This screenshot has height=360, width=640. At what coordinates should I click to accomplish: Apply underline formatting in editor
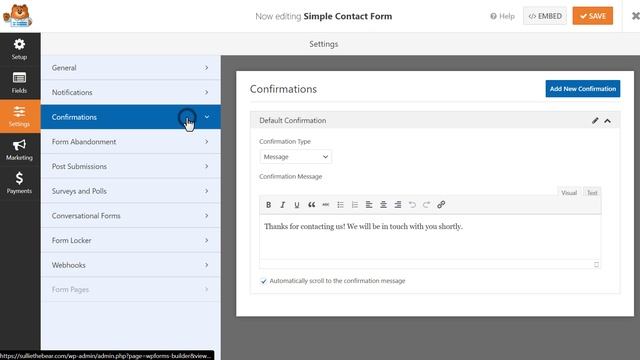(297, 205)
